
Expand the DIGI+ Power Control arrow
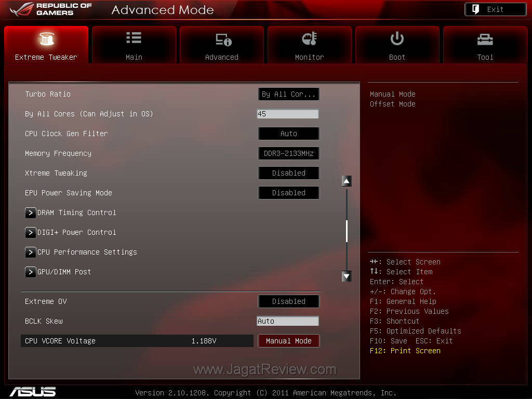pyautogui.click(x=31, y=232)
